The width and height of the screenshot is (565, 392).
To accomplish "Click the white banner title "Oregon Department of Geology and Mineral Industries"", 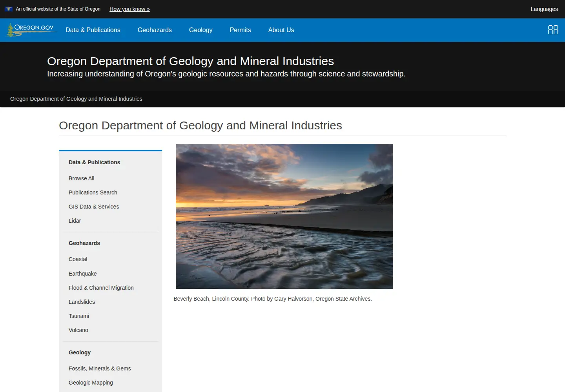I will tap(191, 61).
